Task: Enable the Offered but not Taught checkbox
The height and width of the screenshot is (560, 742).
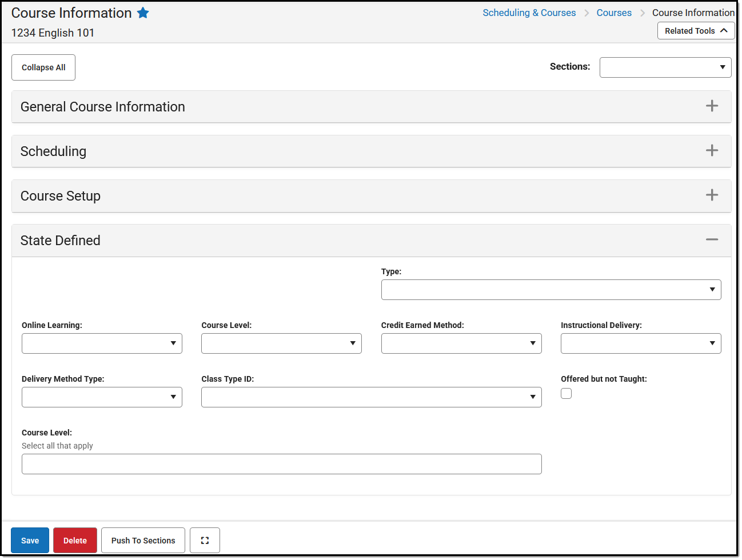Action: pos(566,393)
